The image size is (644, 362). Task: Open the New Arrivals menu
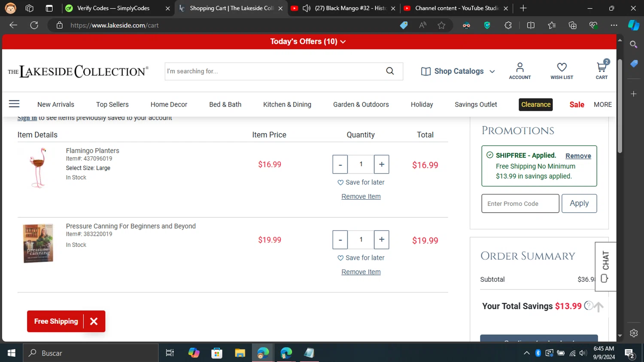[x=56, y=104]
